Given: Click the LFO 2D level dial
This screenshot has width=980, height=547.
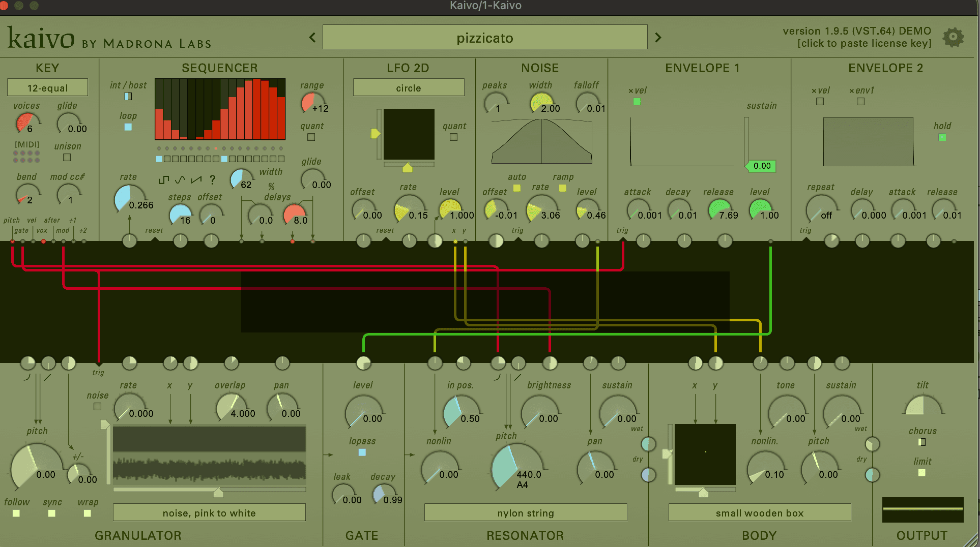Looking at the screenshot, I should tap(450, 209).
